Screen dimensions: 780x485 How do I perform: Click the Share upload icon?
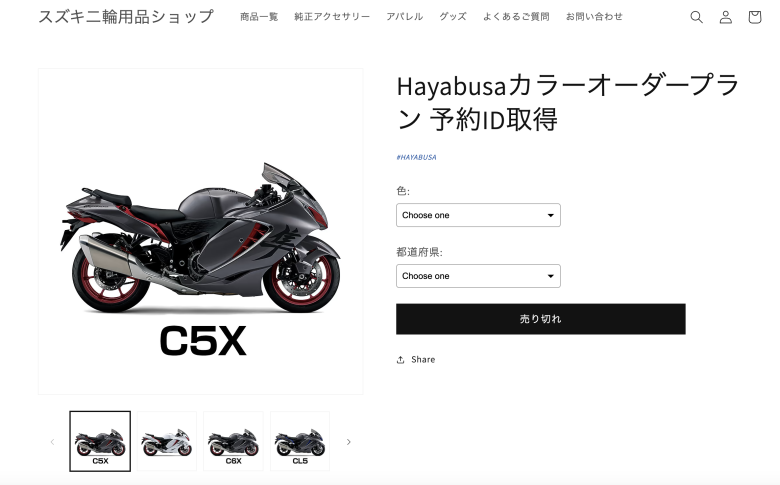coord(400,360)
